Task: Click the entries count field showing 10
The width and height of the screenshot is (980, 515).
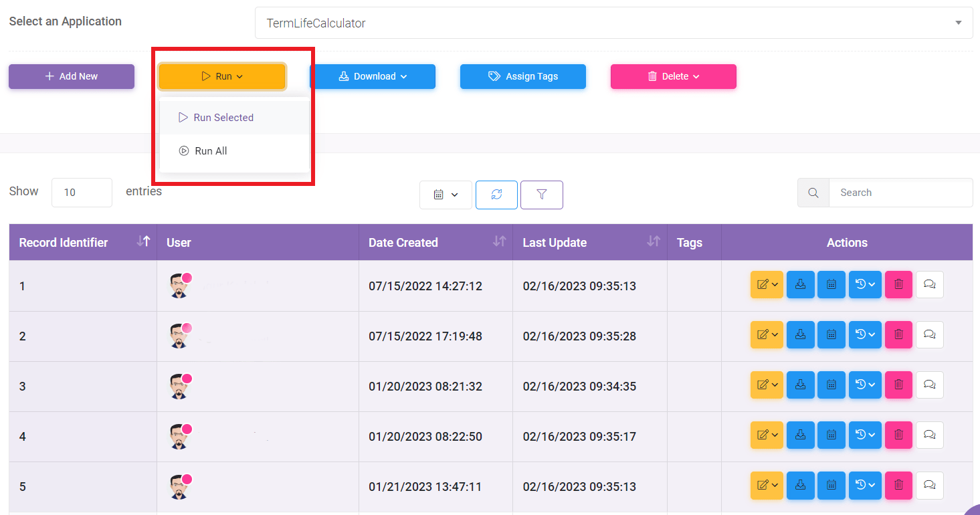Action: tap(82, 193)
